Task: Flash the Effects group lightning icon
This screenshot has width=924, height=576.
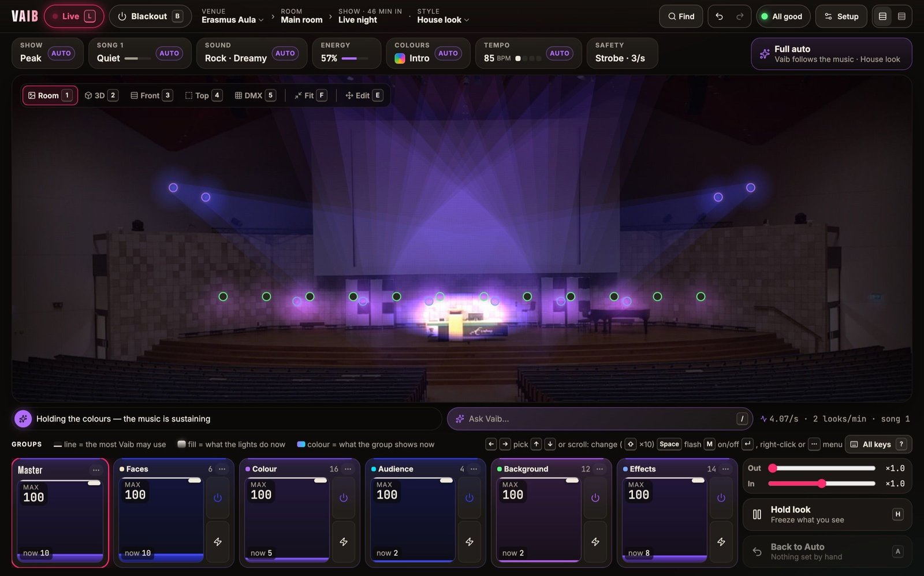Action: point(721,541)
